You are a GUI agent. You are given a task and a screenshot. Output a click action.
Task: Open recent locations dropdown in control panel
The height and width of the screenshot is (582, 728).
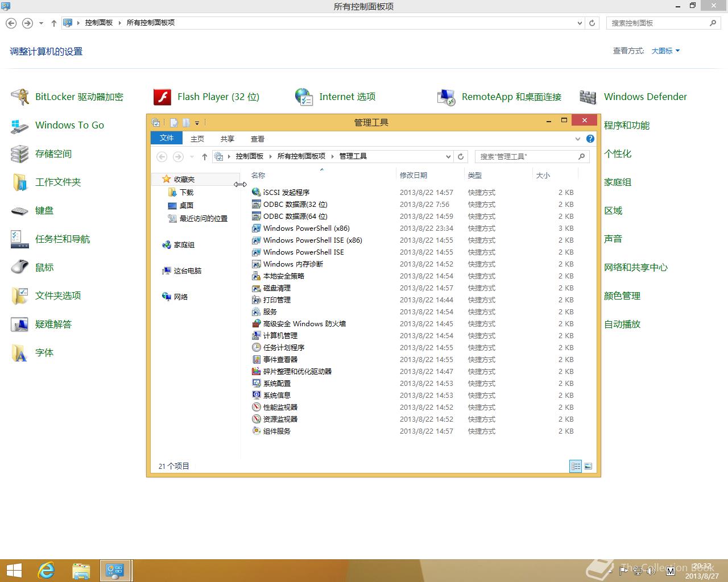pos(41,23)
